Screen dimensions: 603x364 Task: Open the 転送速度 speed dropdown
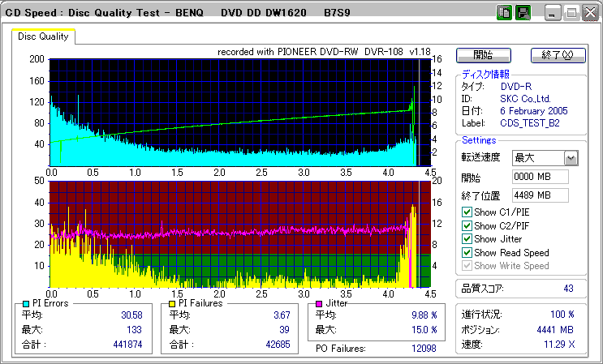pos(571,158)
